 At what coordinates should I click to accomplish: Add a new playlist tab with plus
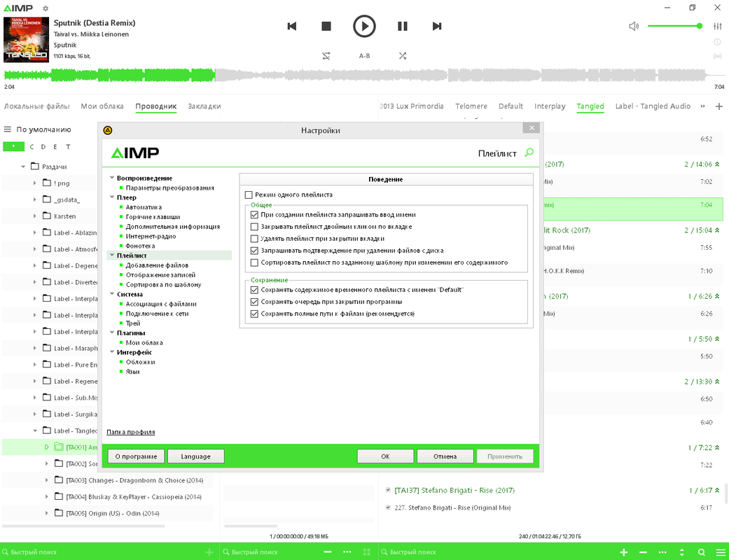pos(718,106)
